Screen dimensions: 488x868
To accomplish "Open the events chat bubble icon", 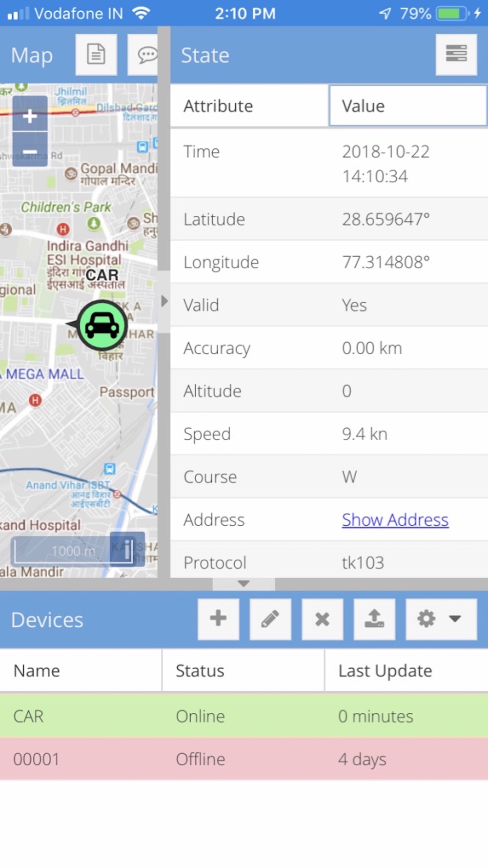I will coord(143,54).
